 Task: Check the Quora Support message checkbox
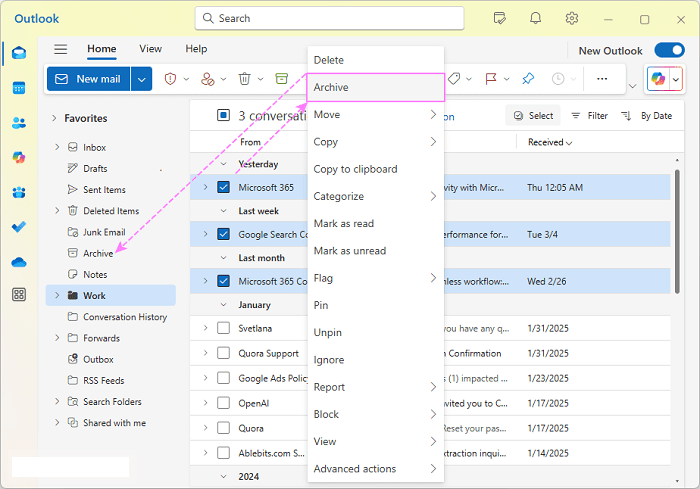[x=223, y=353]
